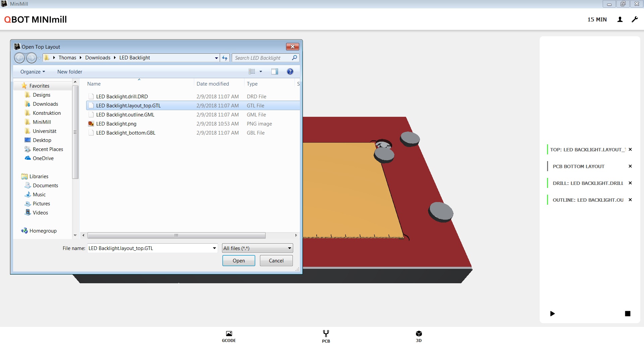Select the LED Backlight.layout_top.GTL file
The image size is (644, 345).
coord(193,106)
